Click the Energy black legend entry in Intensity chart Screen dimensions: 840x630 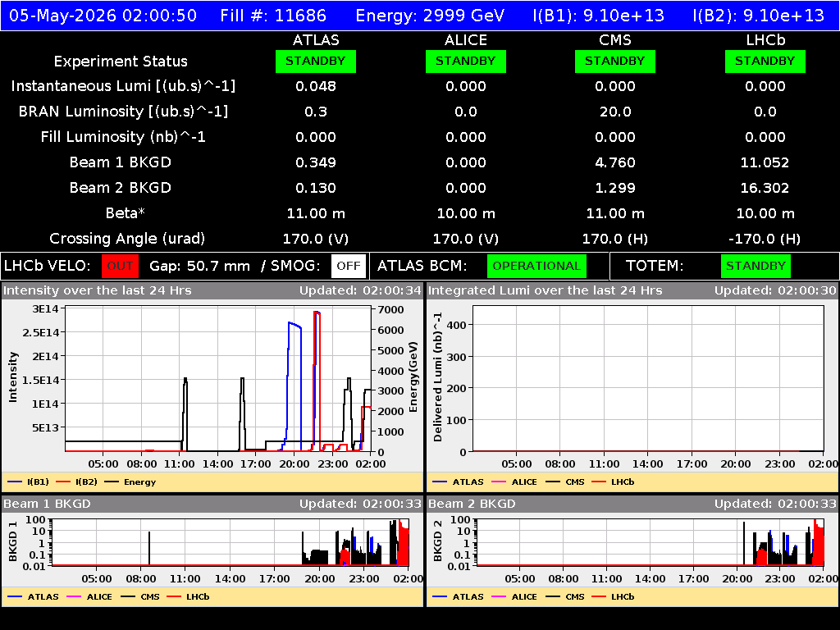point(130,482)
